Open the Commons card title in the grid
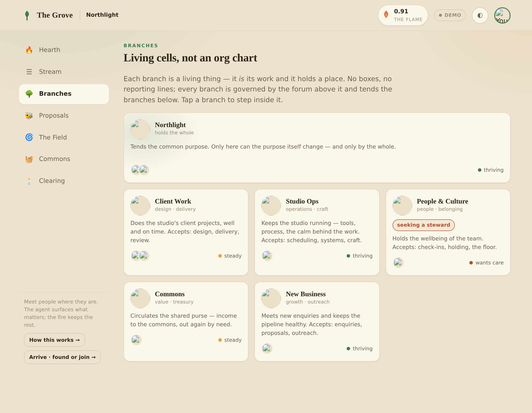The height and width of the screenshot is (413, 532). click(x=170, y=294)
